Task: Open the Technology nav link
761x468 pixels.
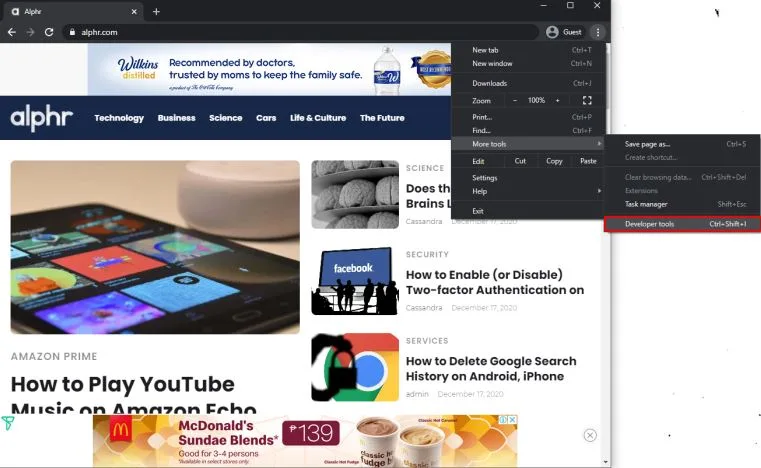Action: click(119, 118)
